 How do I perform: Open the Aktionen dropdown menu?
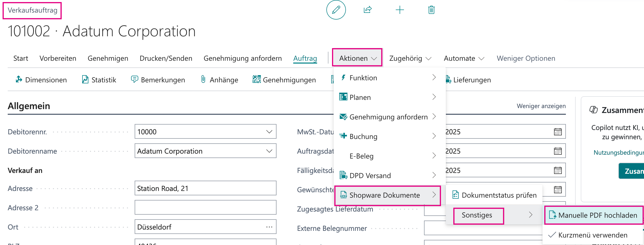pyautogui.click(x=357, y=58)
